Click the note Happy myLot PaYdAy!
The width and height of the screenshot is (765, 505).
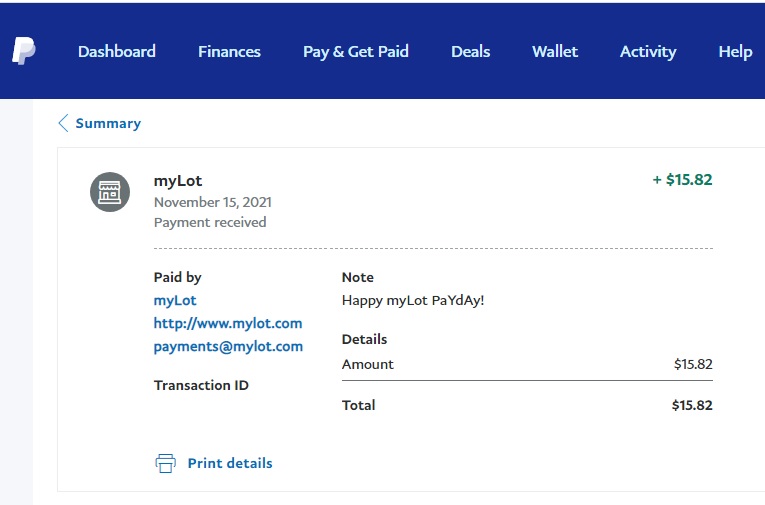413,301
